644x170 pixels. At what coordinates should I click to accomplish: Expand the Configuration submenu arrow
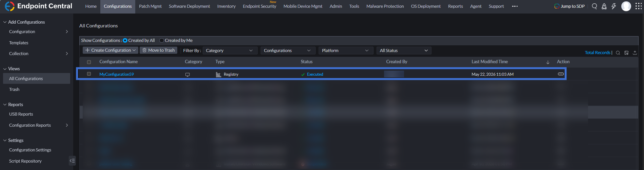pyautogui.click(x=67, y=31)
